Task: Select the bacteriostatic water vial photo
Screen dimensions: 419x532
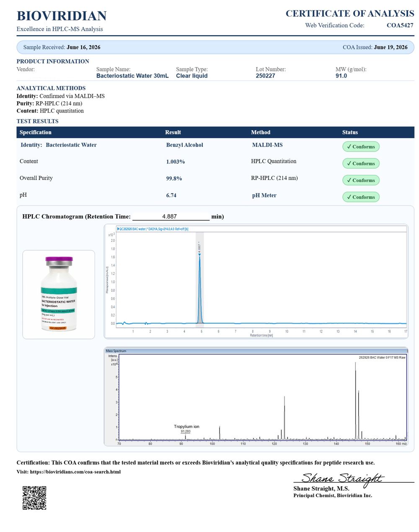Action: (59, 294)
